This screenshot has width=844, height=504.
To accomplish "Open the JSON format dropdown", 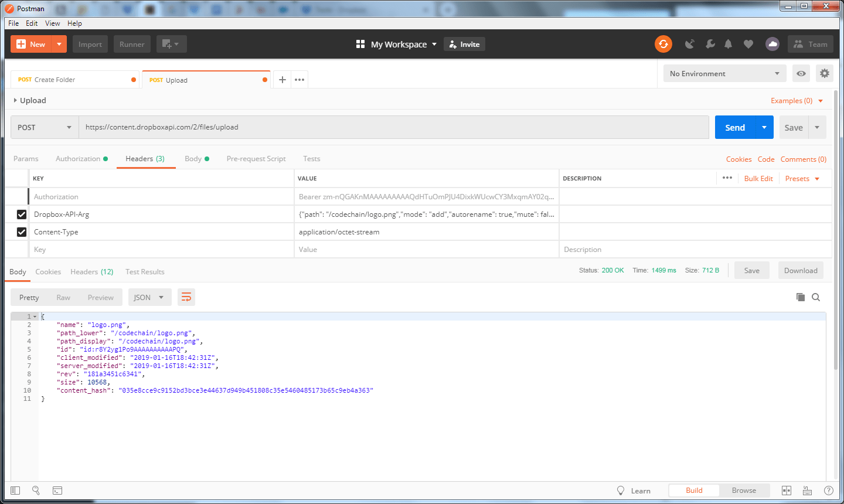I will [150, 297].
